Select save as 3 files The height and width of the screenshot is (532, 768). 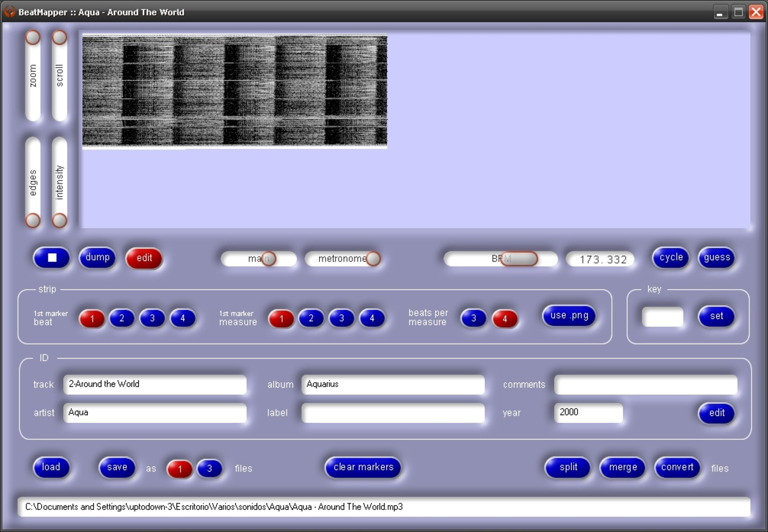click(209, 468)
